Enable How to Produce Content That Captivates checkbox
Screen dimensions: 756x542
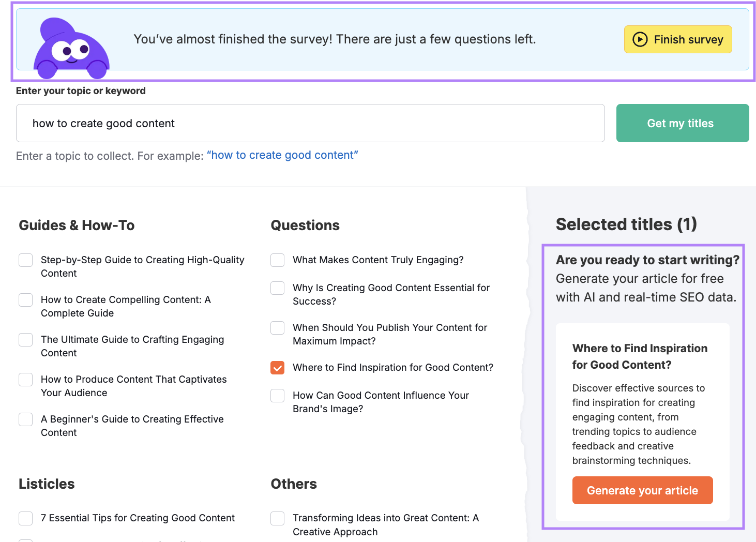click(26, 380)
